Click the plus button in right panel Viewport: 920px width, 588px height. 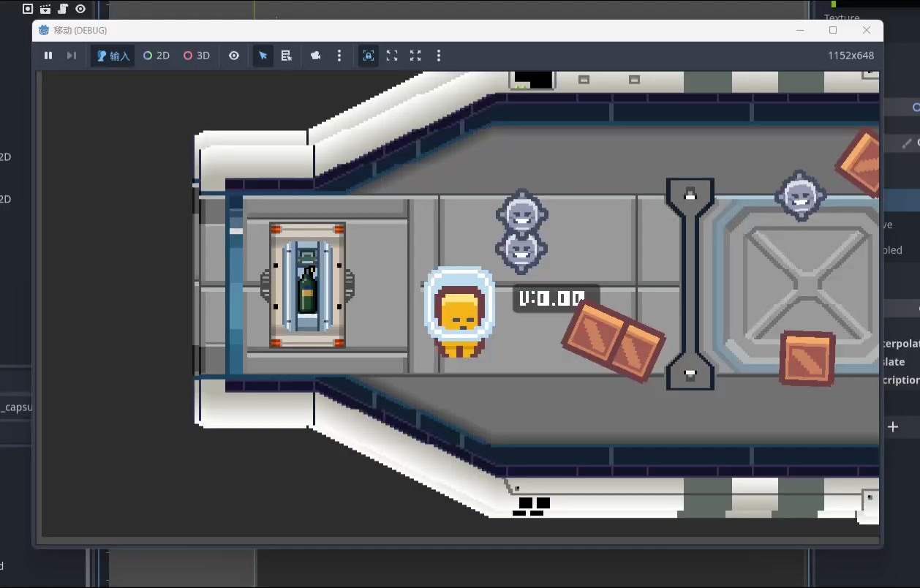tap(893, 427)
